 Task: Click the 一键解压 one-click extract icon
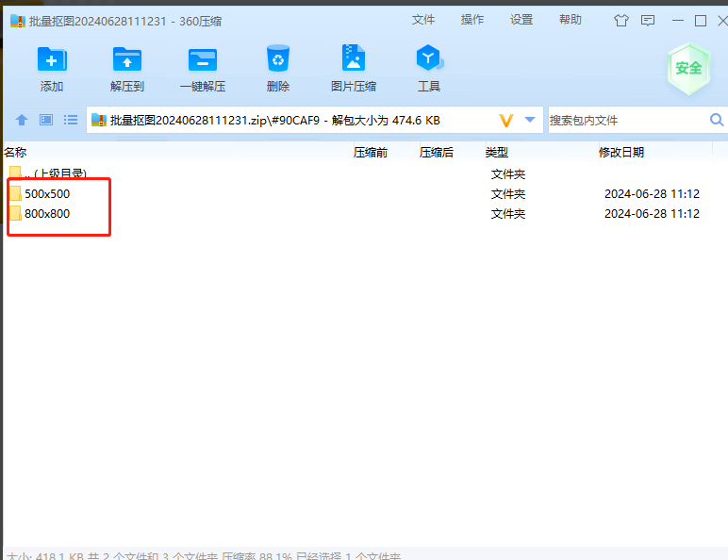tap(203, 59)
